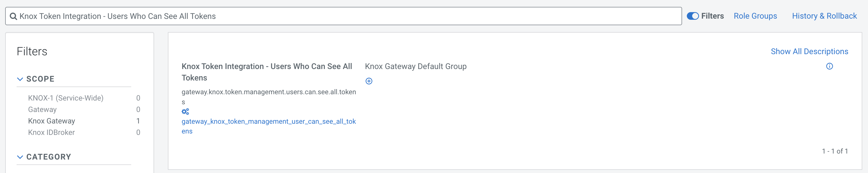Click into the configuration search field
The width and height of the screenshot is (868, 173).
pos(337,16)
